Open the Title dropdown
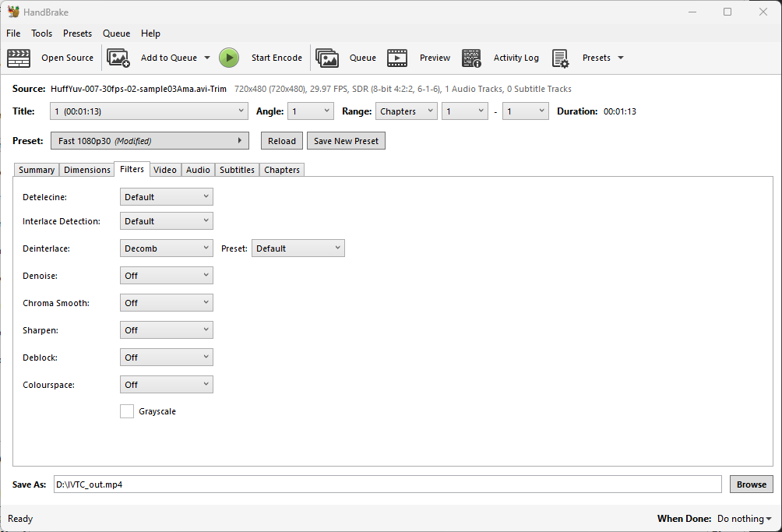The image size is (782, 532). coord(149,111)
